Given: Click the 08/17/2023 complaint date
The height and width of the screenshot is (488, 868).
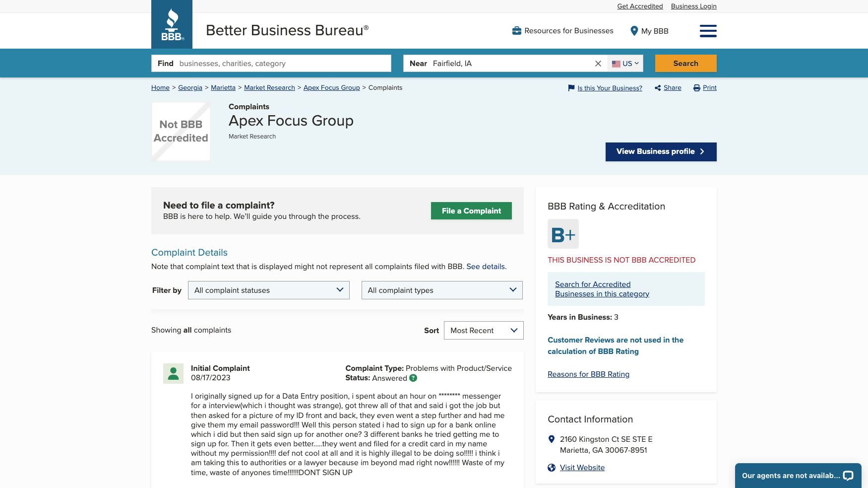Looking at the screenshot, I should (x=211, y=378).
